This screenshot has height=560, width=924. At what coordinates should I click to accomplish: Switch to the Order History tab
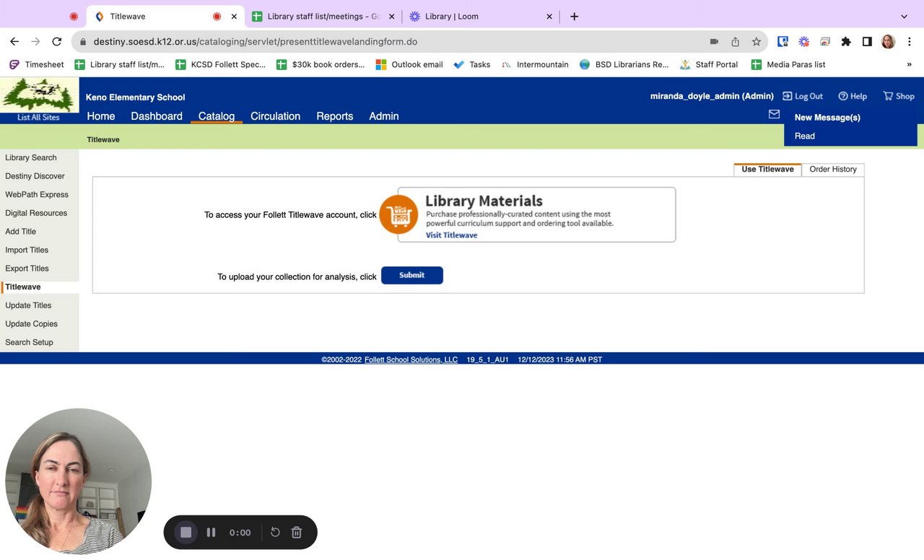coord(833,170)
